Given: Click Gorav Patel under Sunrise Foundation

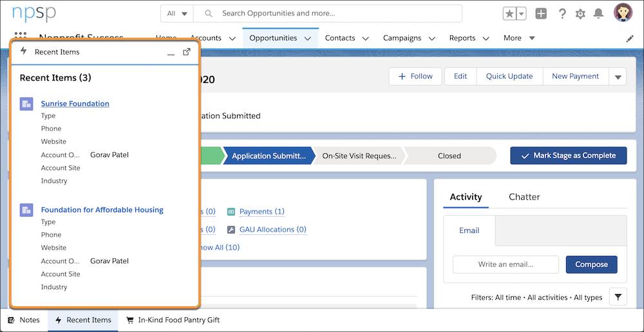Looking at the screenshot, I should coord(109,154).
